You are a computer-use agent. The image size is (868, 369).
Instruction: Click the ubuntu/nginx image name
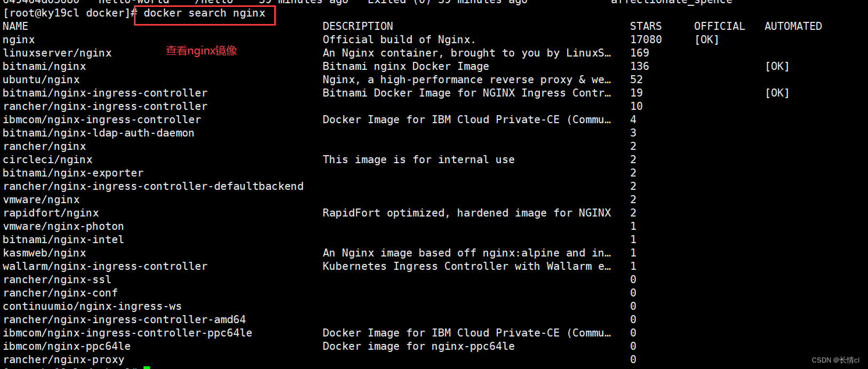click(x=41, y=79)
